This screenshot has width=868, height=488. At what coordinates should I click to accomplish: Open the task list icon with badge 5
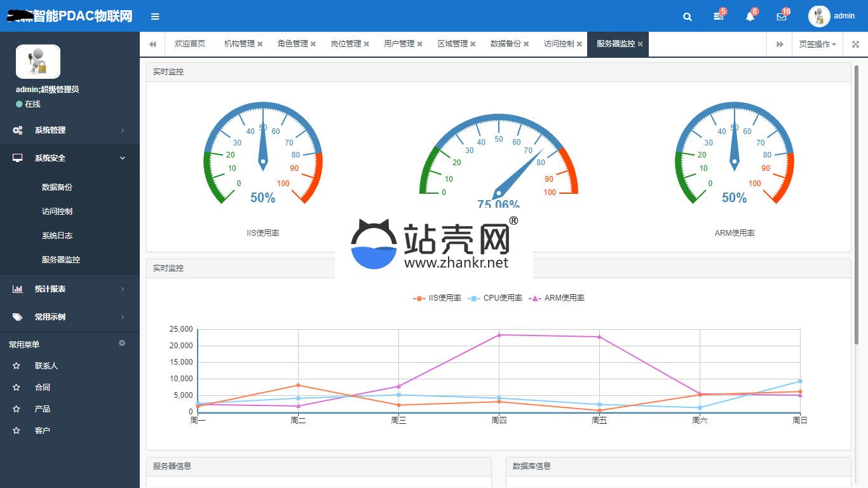718,17
